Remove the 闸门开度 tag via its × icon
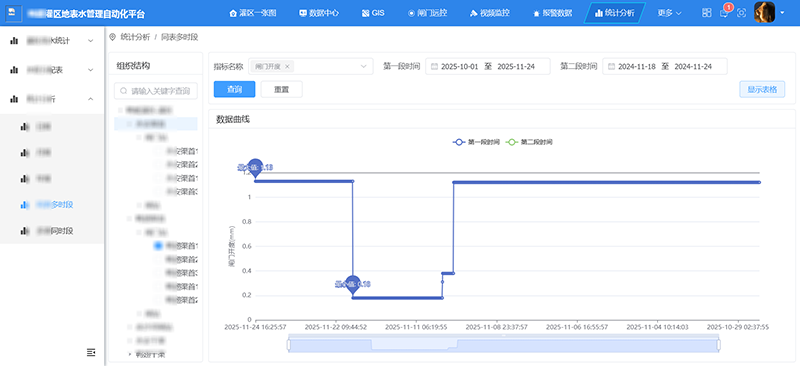This screenshot has width=800, height=366. 287,66
